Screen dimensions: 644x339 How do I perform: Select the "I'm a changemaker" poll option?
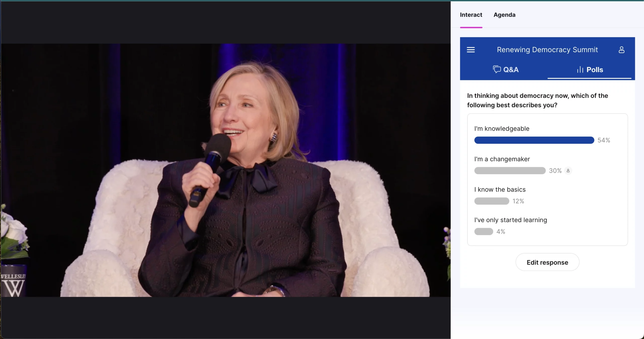point(502,159)
